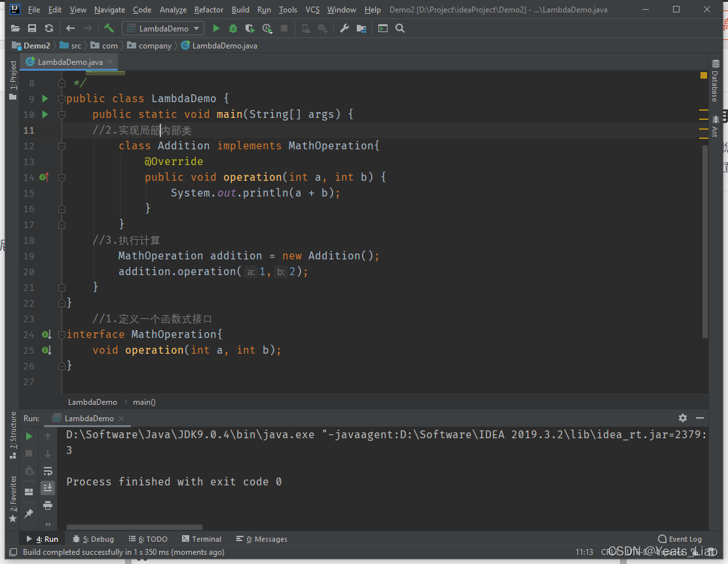Collapse the main method fold on line 10
Image resolution: width=728 pixels, height=564 pixels.
click(62, 115)
